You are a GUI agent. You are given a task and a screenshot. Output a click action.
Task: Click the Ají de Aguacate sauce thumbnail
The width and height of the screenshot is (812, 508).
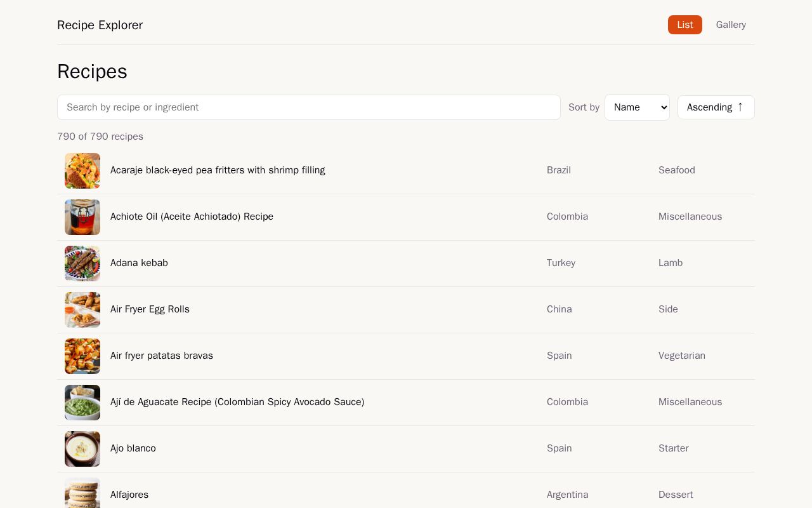click(82, 403)
